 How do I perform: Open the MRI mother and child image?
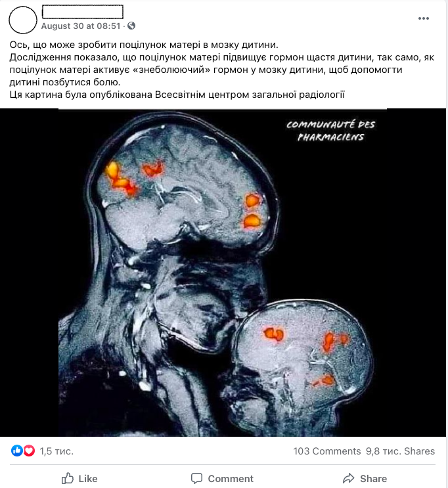point(223,273)
